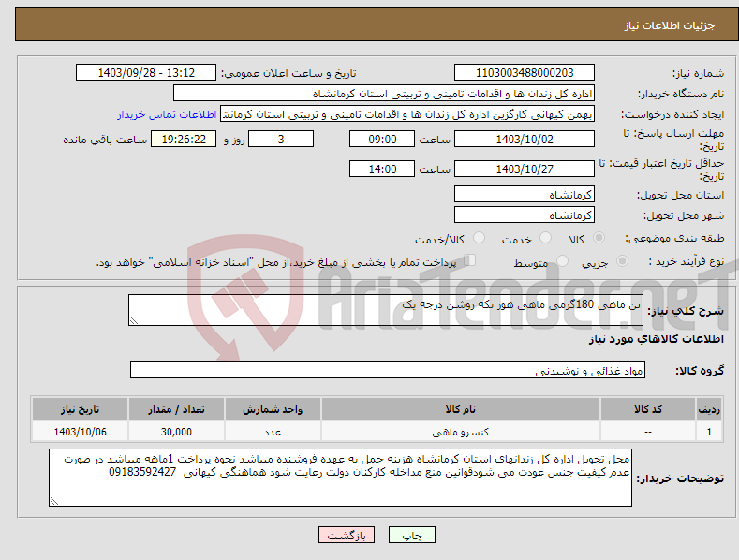Image resolution: width=739 pixels, height=560 pixels.
Task: Select the جزیی purchase type radio
Action: pos(622,260)
